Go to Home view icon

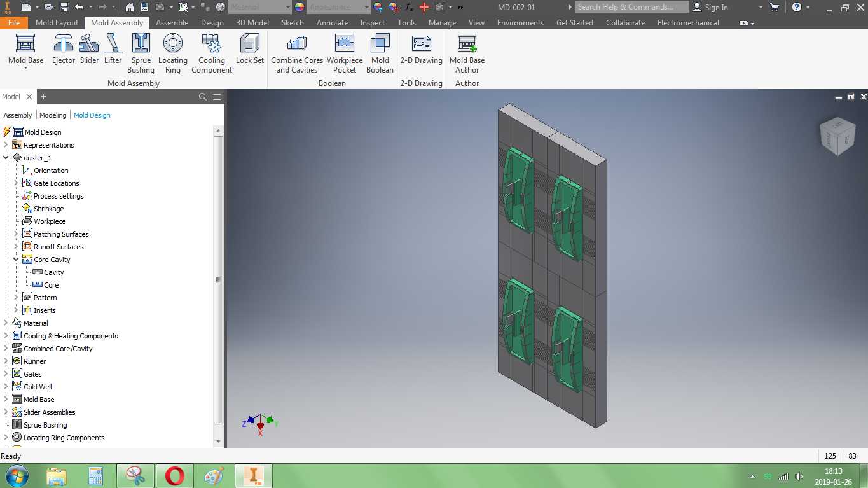click(130, 8)
